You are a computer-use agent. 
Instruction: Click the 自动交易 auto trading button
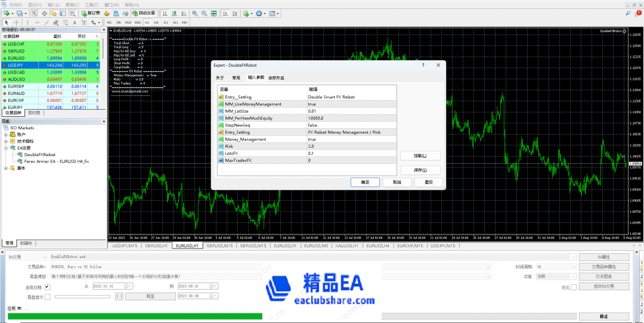[x=143, y=14]
